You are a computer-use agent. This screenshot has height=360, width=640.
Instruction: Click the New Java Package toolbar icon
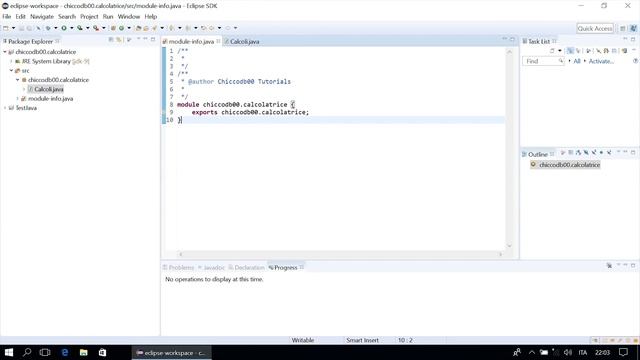click(113, 28)
